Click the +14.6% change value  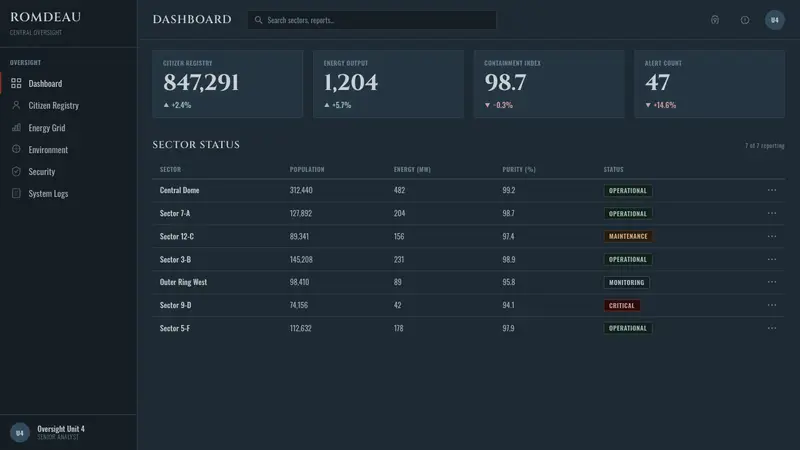[x=664, y=105]
